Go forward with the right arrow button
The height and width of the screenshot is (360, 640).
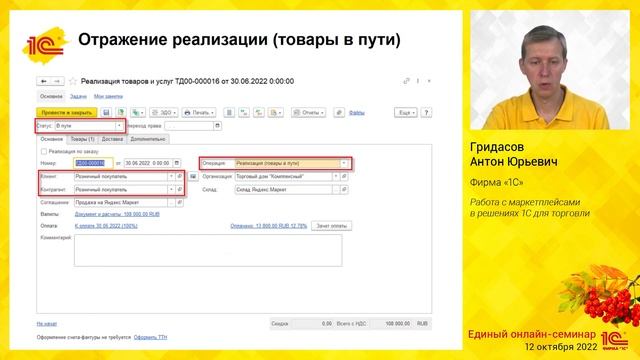(57, 81)
